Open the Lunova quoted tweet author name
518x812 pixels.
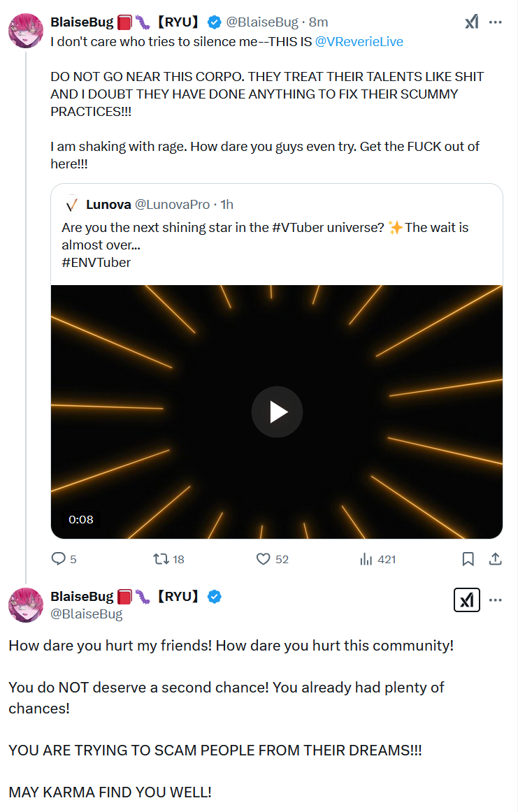108,205
